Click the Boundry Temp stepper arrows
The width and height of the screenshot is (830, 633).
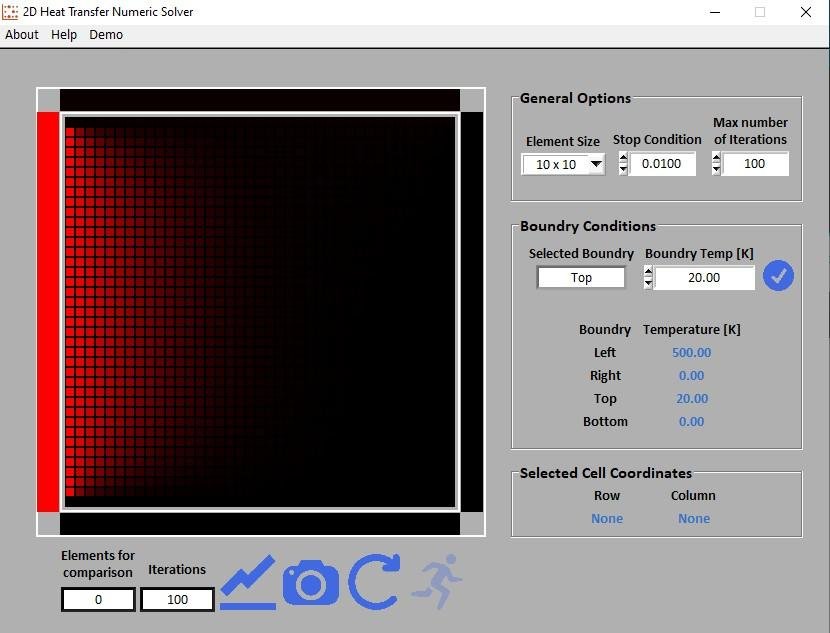pyautogui.click(x=648, y=278)
